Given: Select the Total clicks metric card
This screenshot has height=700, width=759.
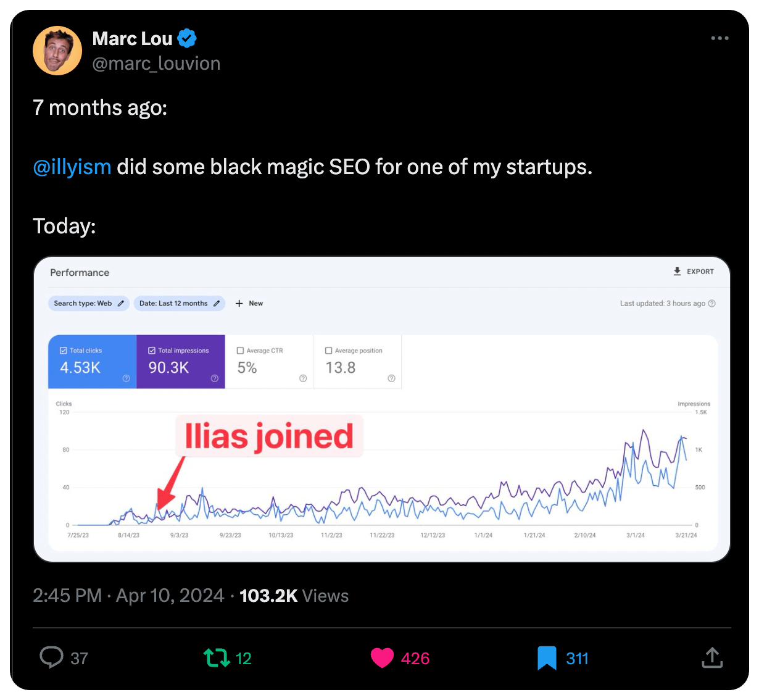Looking at the screenshot, I should [91, 361].
